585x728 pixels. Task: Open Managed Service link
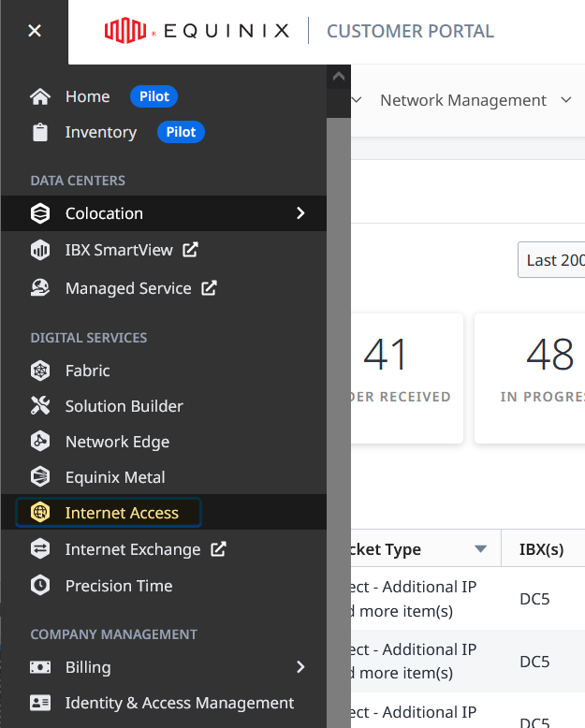(x=128, y=288)
